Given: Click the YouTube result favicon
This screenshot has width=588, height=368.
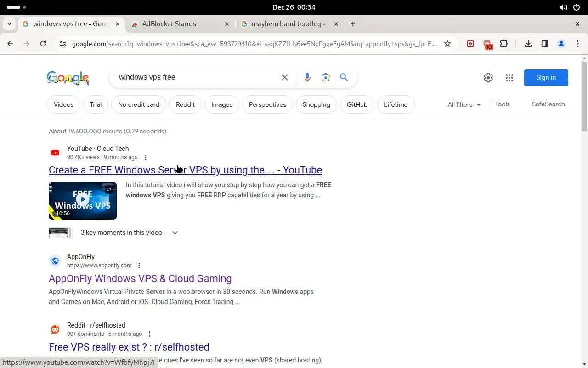Looking at the screenshot, I should click(55, 153).
